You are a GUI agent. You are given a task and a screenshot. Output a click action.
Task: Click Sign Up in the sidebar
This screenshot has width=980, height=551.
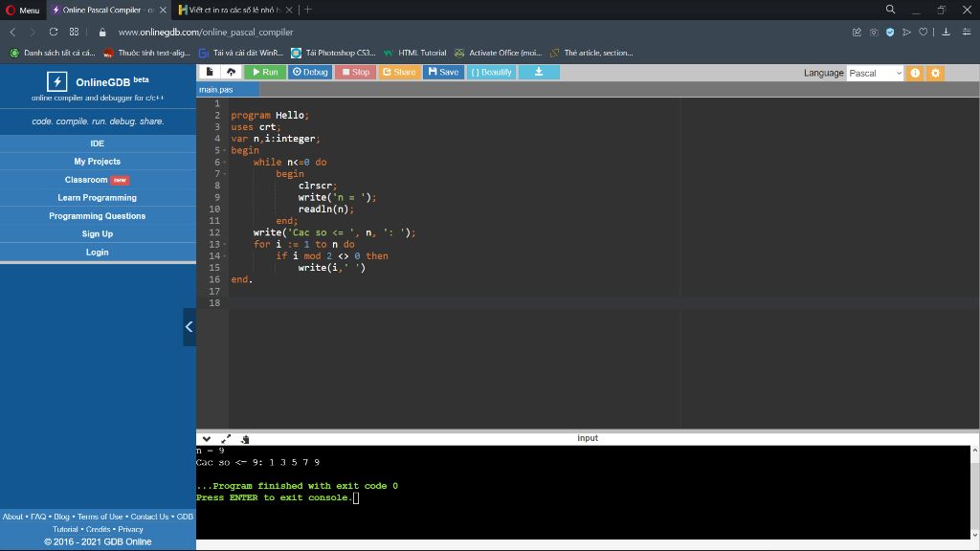tap(98, 233)
